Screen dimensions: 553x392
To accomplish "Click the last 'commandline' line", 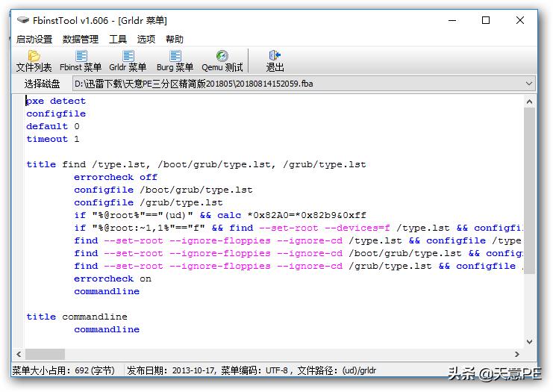I will pyautogui.click(x=107, y=329).
